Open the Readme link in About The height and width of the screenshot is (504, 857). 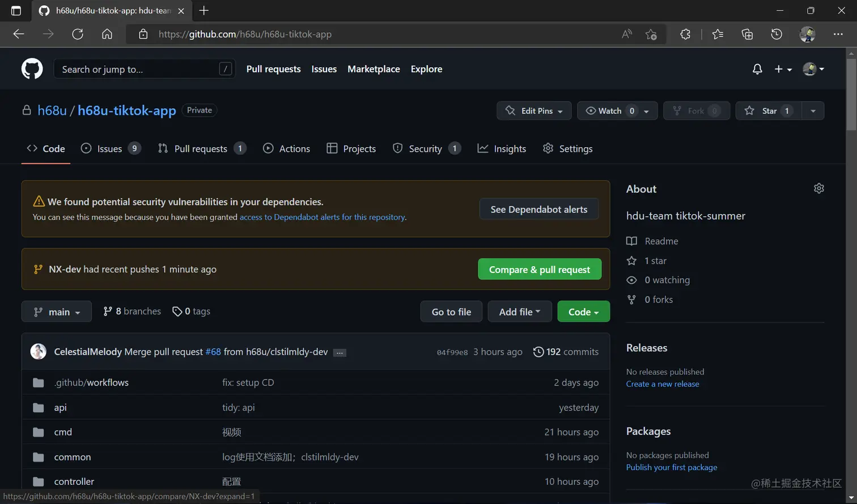pyautogui.click(x=652, y=241)
